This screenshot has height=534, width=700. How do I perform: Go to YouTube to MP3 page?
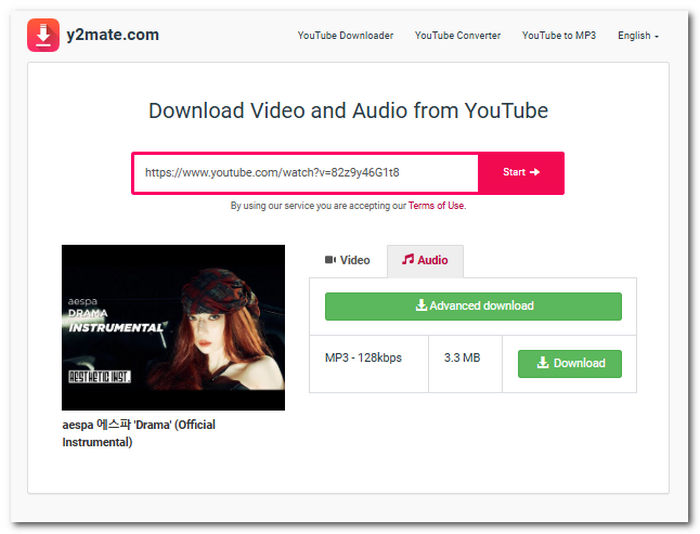(x=559, y=35)
